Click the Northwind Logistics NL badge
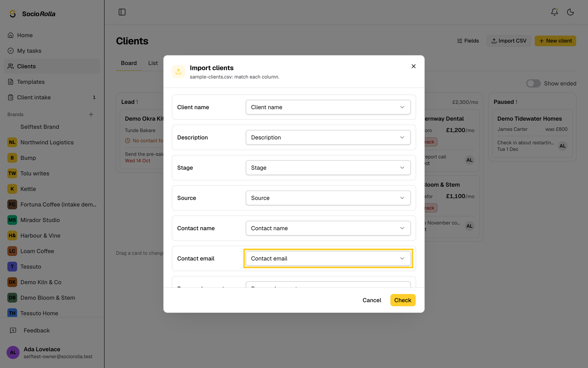 pyautogui.click(x=12, y=142)
